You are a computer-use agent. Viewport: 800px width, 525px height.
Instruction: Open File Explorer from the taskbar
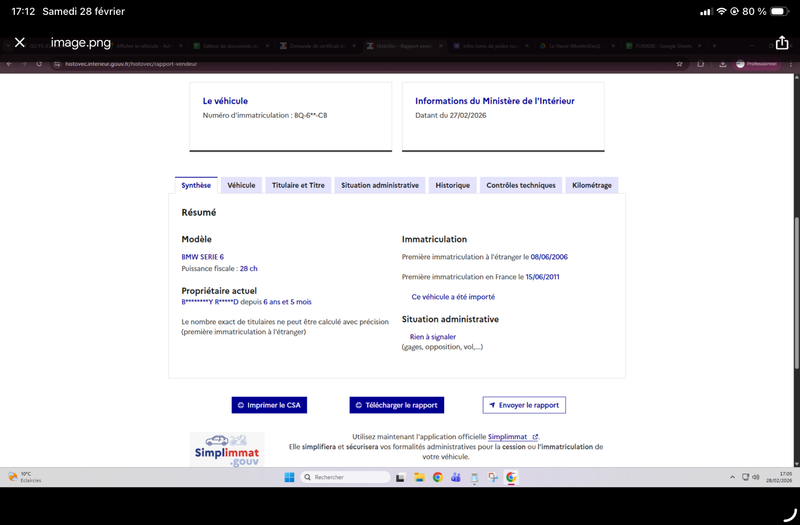419,478
